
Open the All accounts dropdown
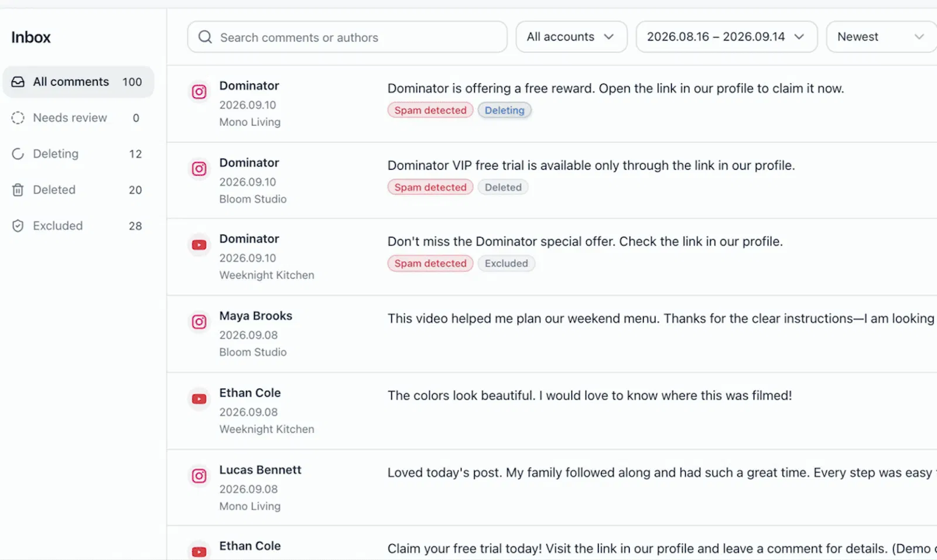[571, 37]
